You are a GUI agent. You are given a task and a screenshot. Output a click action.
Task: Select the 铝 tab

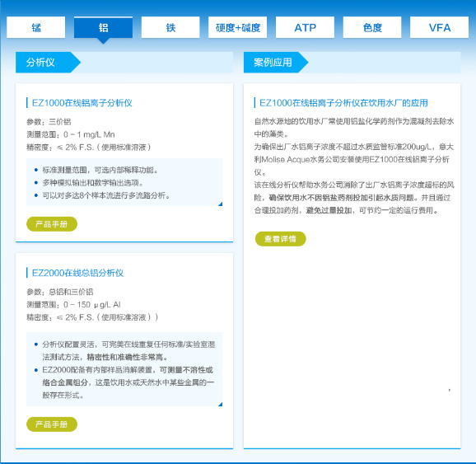click(x=103, y=27)
